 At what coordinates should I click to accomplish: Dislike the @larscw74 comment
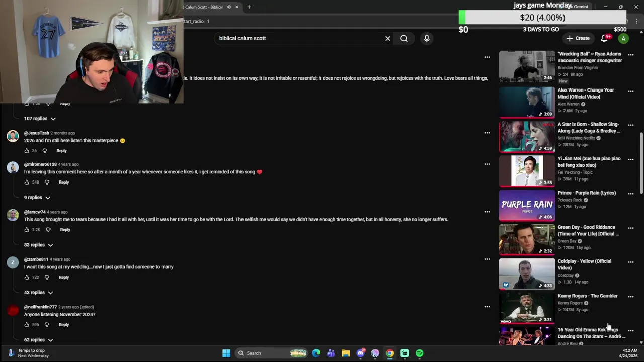pyautogui.click(x=48, y=230)
